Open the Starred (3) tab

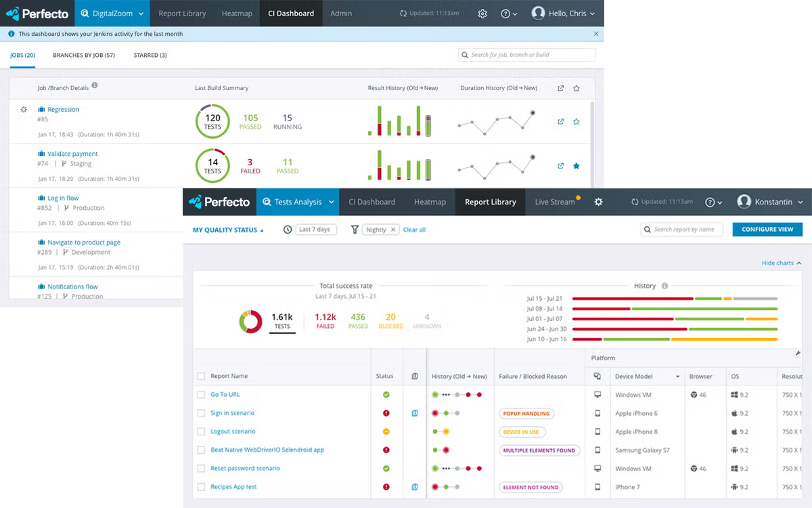pyautogui.click(x=150, y=56)
